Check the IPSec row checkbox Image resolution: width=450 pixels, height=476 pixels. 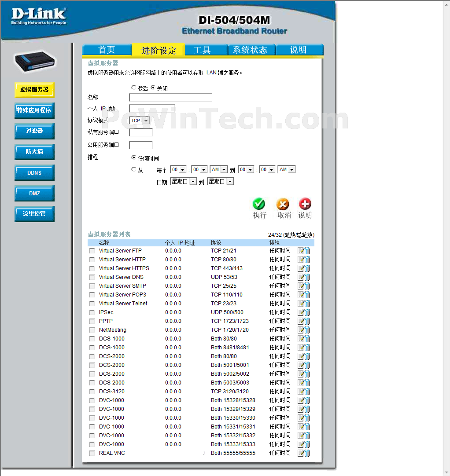(92, 312)
